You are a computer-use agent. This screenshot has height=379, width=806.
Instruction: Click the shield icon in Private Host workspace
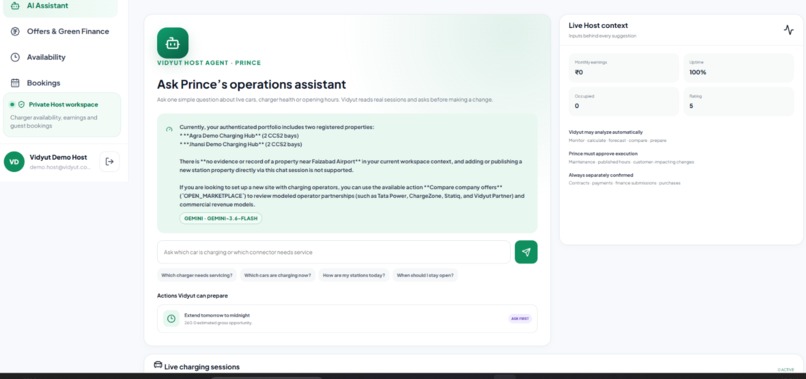[22, 104]
